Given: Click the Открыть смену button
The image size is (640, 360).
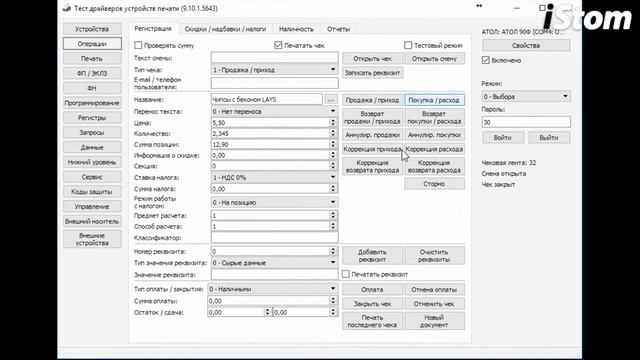Looking at the screenshot, I should click(434, 59).
